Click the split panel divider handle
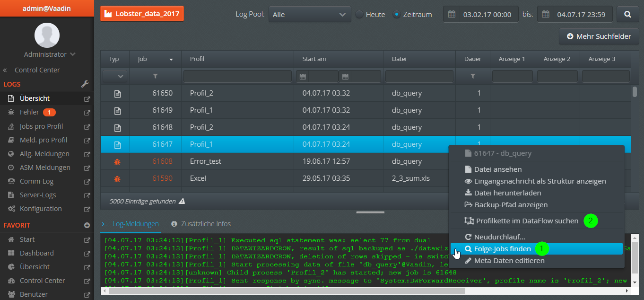The width and height of the screenshot is (644, 300). click(370, 212)
